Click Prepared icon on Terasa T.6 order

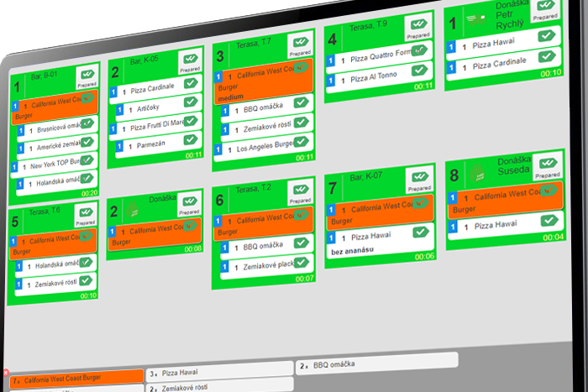86,216
